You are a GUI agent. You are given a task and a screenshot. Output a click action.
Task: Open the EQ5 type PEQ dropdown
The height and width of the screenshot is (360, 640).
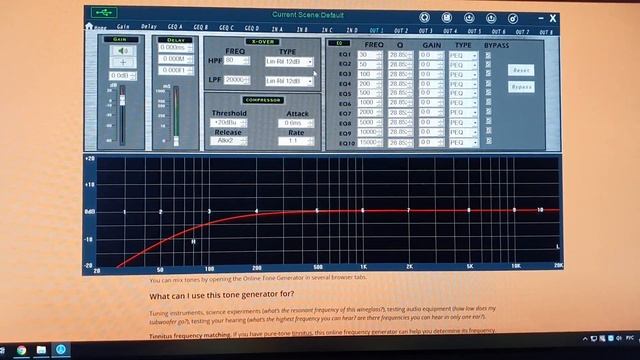(463, 93)
